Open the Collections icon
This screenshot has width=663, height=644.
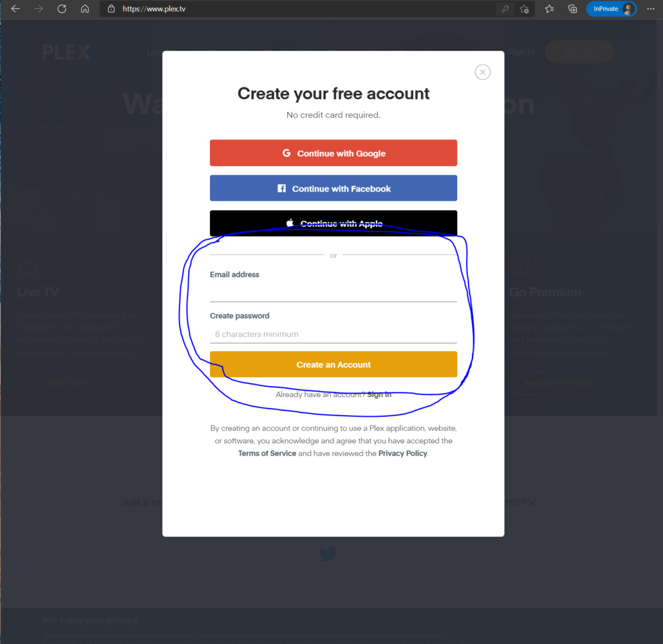572,9
